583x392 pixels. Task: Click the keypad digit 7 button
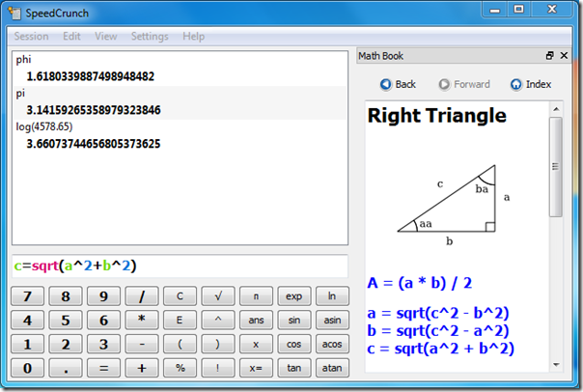(28, 296)
